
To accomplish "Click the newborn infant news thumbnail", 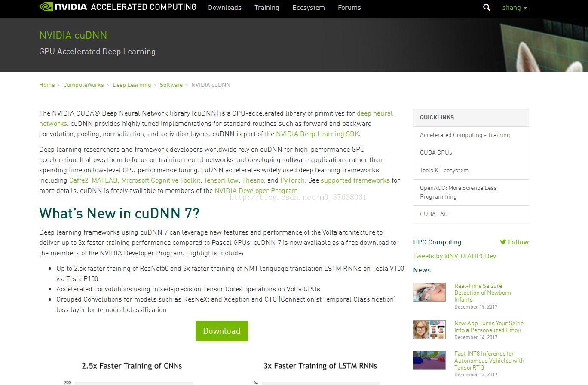I will [429, 292].
